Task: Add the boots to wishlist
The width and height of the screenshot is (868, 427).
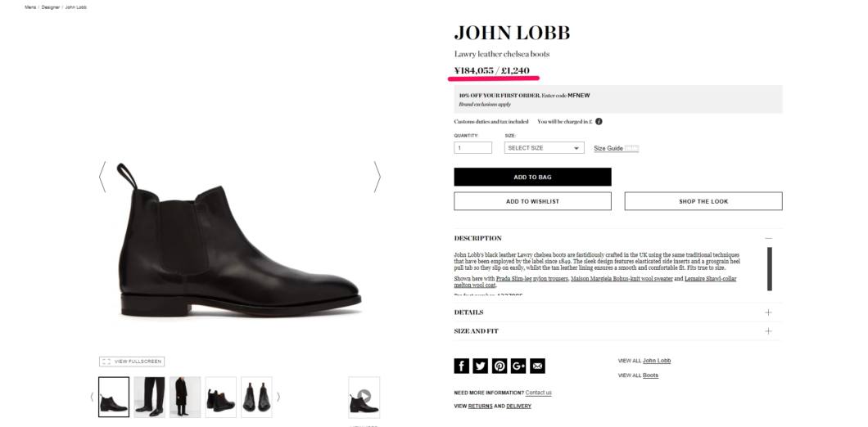Action: 532,201
